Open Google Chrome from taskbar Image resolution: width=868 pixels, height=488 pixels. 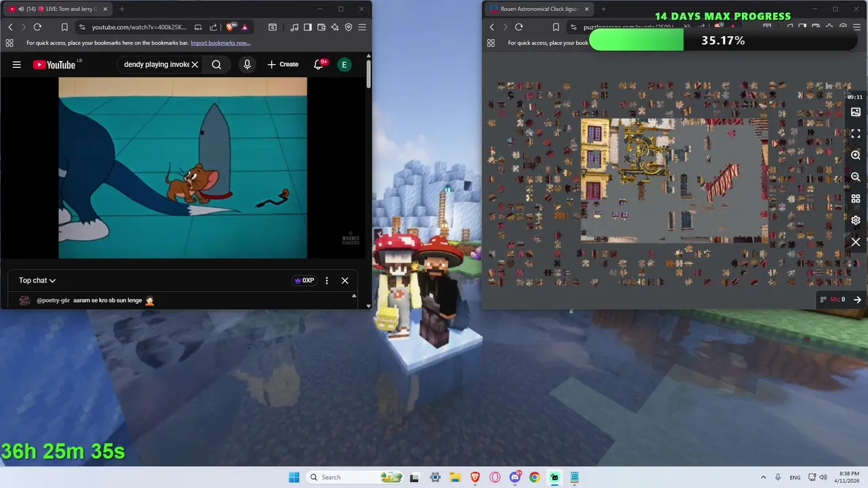point(534,477)
